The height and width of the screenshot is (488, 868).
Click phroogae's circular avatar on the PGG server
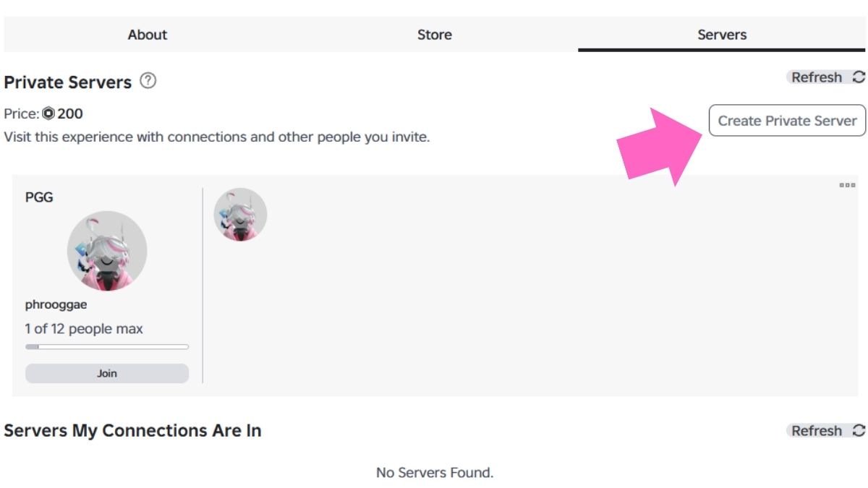pyautogui.click(x=107, y=249)
